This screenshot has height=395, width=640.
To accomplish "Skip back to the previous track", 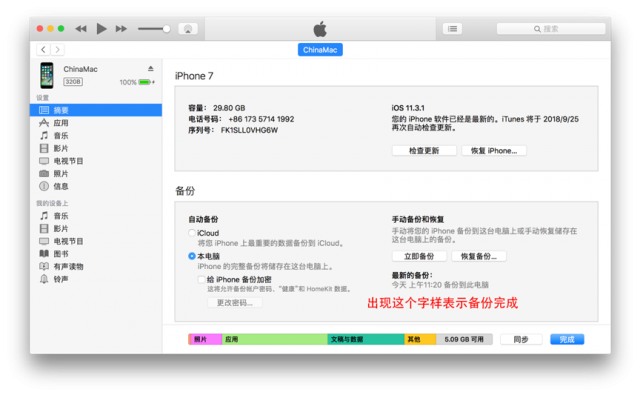I will tap(81, 29).
